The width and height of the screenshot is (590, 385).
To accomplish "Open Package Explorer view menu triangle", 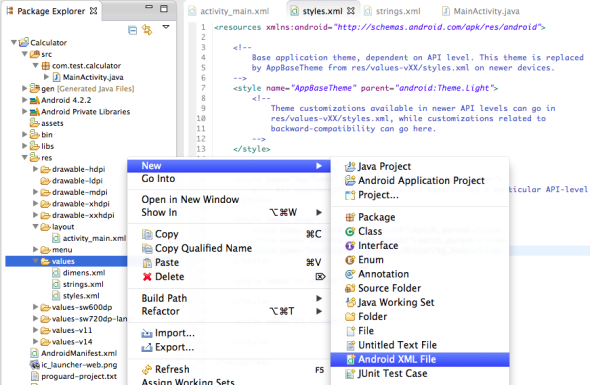I will 166,27.
